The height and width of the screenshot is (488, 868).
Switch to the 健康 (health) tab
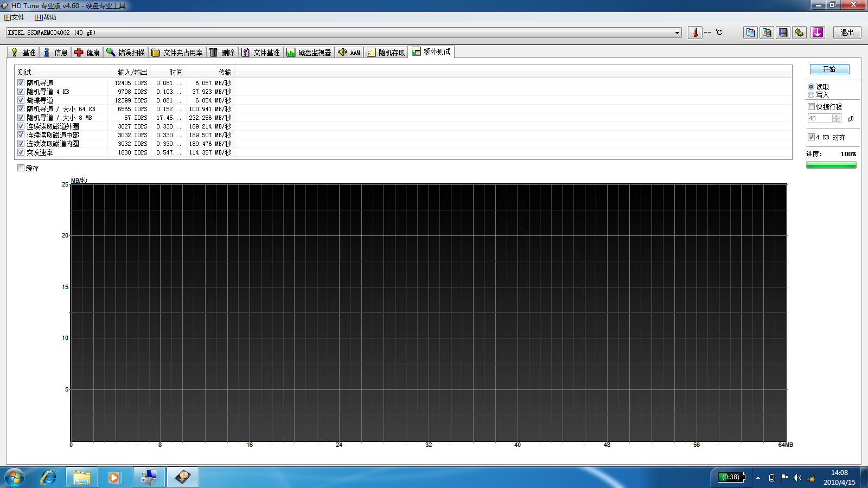(87, 53)
